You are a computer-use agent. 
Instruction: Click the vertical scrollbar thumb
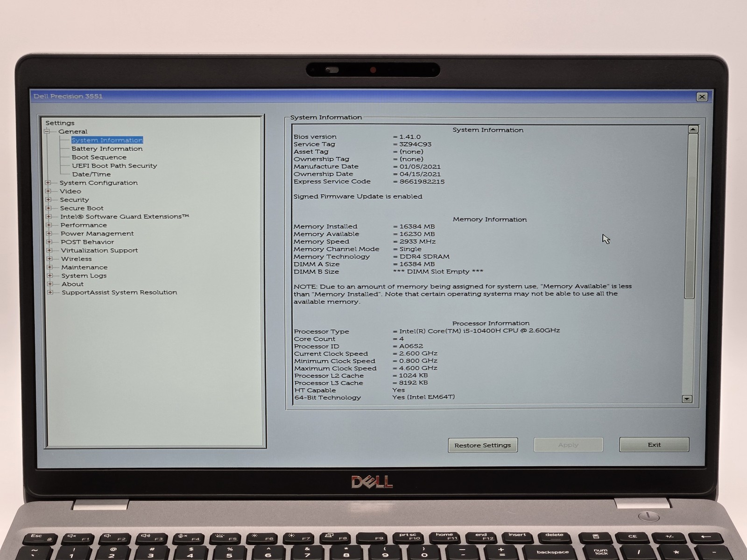coord(691,216)
